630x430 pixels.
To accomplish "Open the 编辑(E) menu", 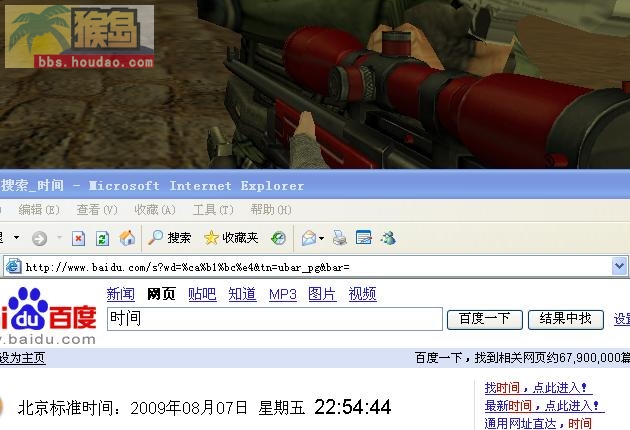I will click(x=39, y=210).
